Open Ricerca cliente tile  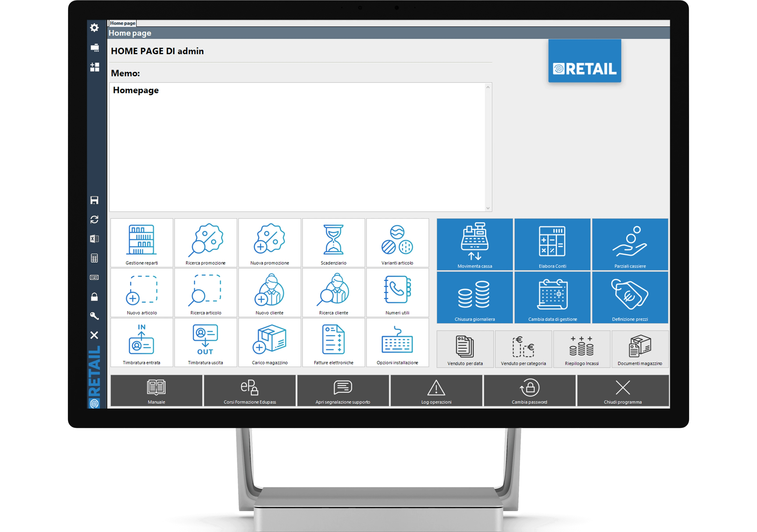(333, 293)
